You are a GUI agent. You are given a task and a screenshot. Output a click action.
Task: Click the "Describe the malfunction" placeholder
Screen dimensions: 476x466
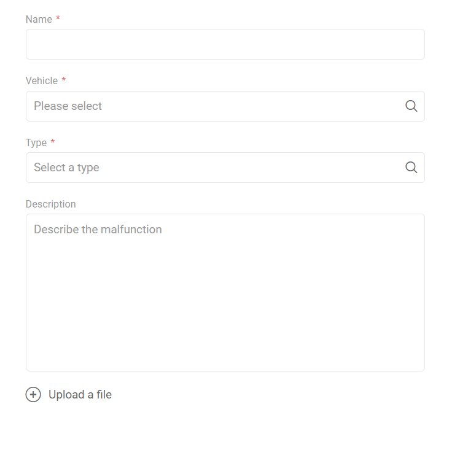tap(98, 230)
